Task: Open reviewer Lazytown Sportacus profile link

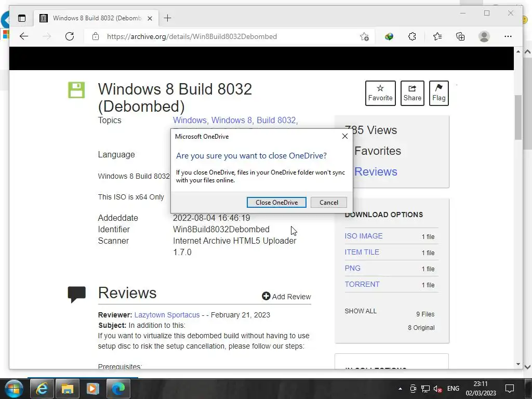Action: pyautogui.click(x=167, y=315)
